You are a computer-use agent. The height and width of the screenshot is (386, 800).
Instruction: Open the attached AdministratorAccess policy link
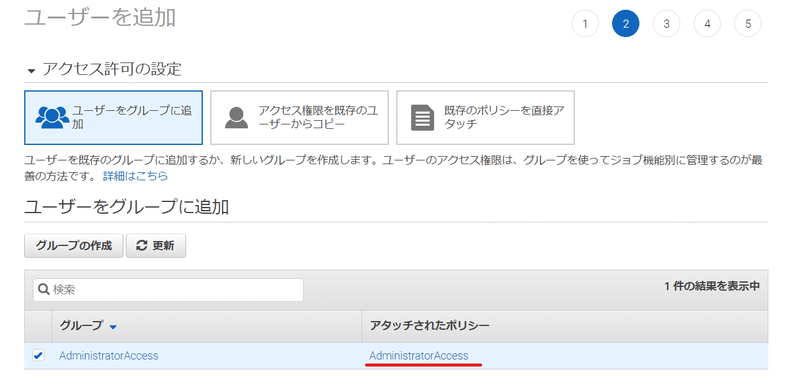419,356
